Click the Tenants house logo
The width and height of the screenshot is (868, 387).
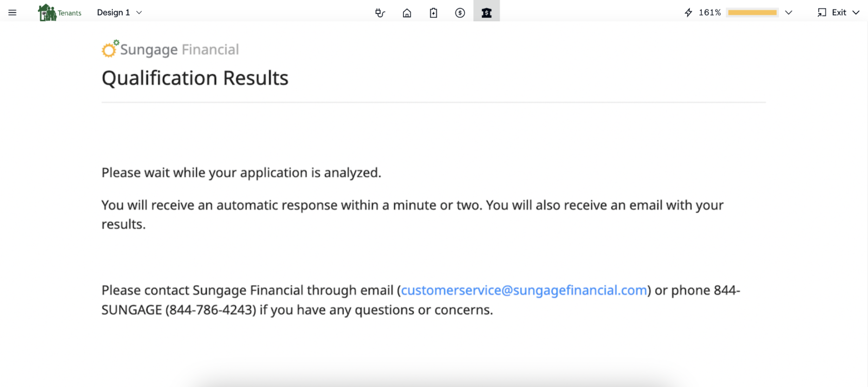click(47, 13)
